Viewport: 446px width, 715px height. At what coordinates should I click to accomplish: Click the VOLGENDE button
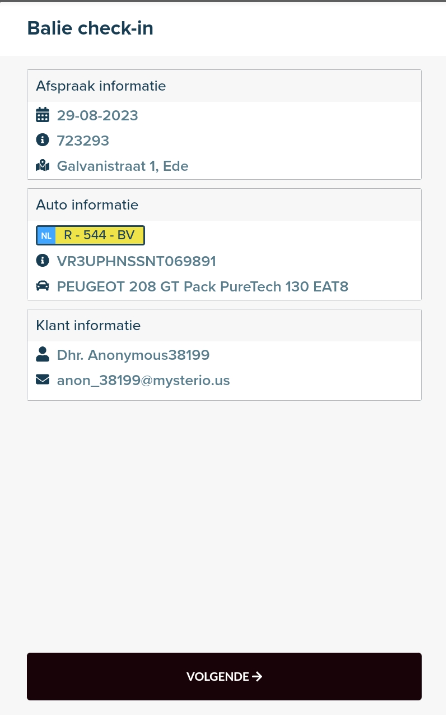pos(224,676)
